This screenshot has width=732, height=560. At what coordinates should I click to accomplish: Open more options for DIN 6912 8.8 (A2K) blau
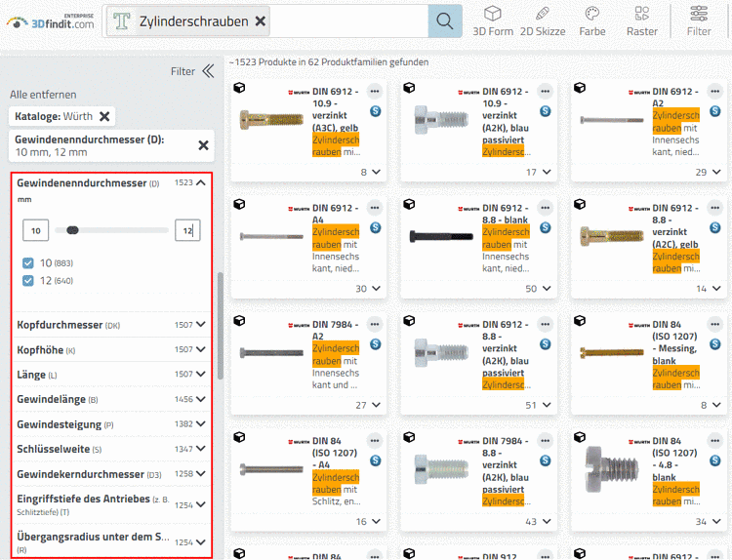tap(546, 324)
